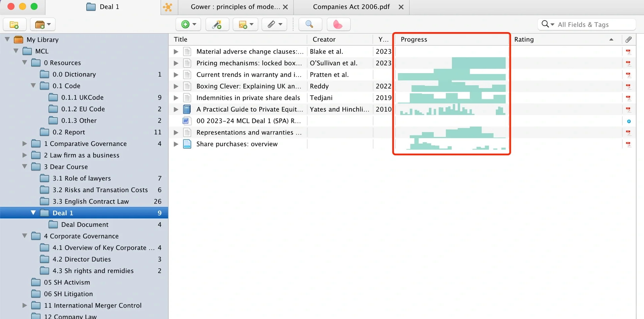Select the 06 SH Litigation collection
This screenshot has width=644, height=319.
coord(84,294)
